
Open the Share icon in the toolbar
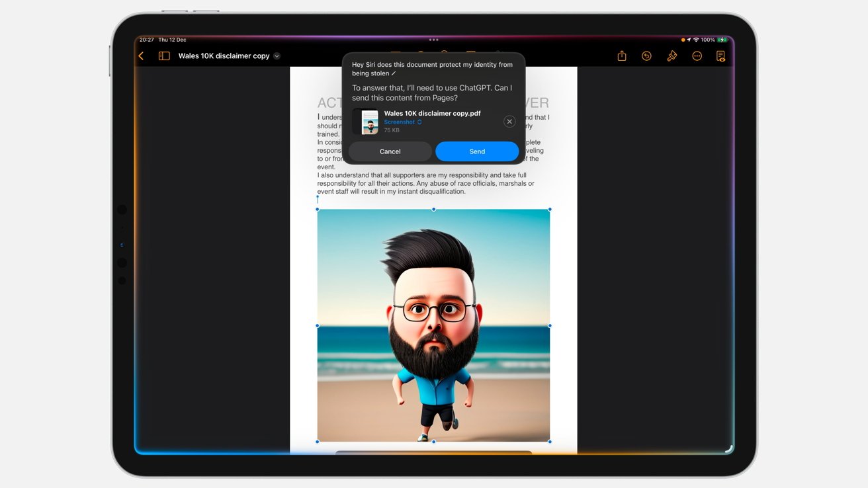click(622, 56)
